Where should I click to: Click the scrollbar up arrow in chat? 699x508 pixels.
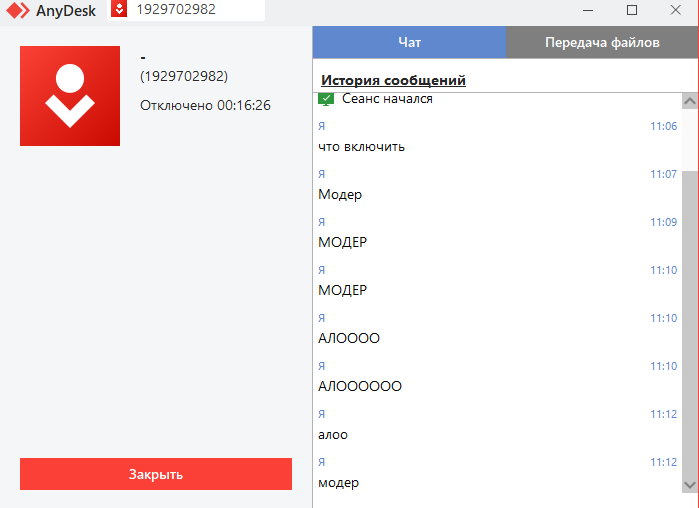690,102
